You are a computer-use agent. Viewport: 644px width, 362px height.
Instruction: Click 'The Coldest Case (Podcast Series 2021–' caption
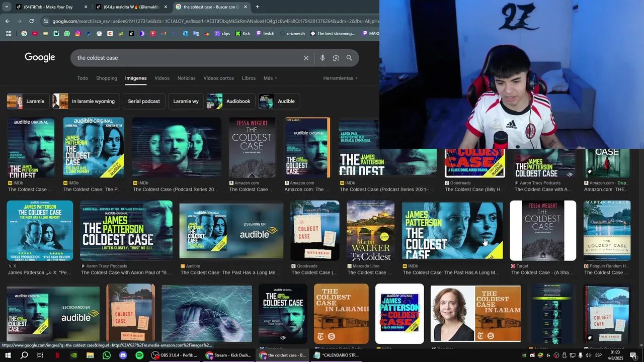387,190
